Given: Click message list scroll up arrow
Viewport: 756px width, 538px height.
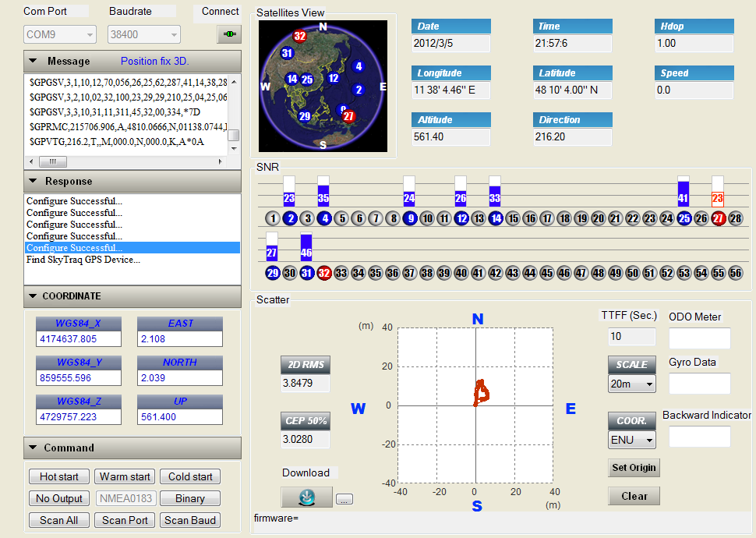Looking at the screenshot, I should click(x=234, y=82).
